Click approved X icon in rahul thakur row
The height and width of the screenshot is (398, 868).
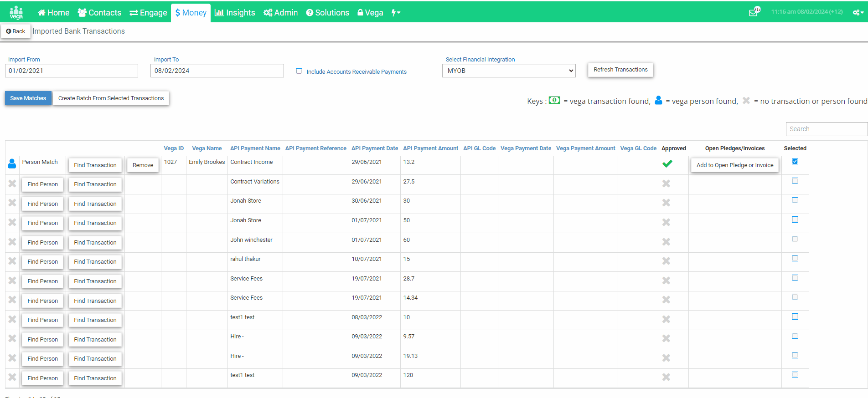tap(666, 261)
